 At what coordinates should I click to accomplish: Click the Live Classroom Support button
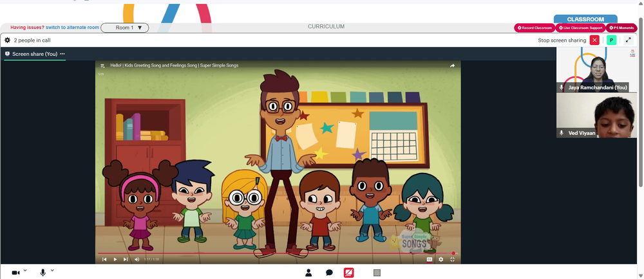tap(580, 28)
